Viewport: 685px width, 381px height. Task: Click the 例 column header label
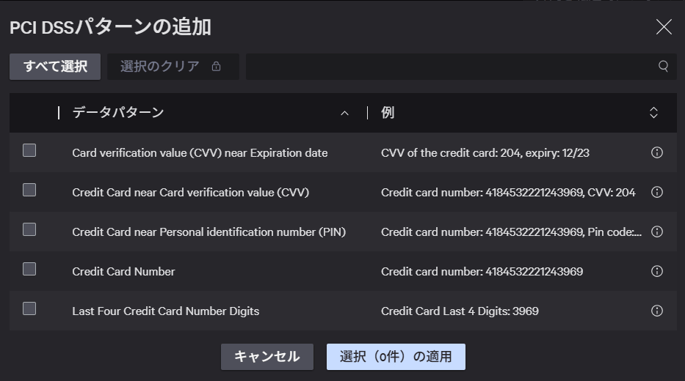tap(387, 113)
